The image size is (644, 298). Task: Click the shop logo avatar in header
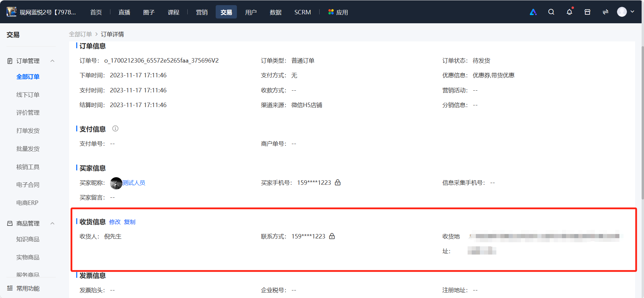(x=12, y=12)
